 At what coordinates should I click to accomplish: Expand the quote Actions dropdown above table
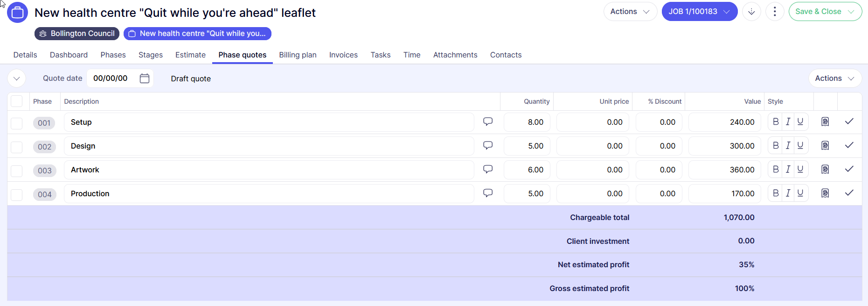click(x=834, y=78)
